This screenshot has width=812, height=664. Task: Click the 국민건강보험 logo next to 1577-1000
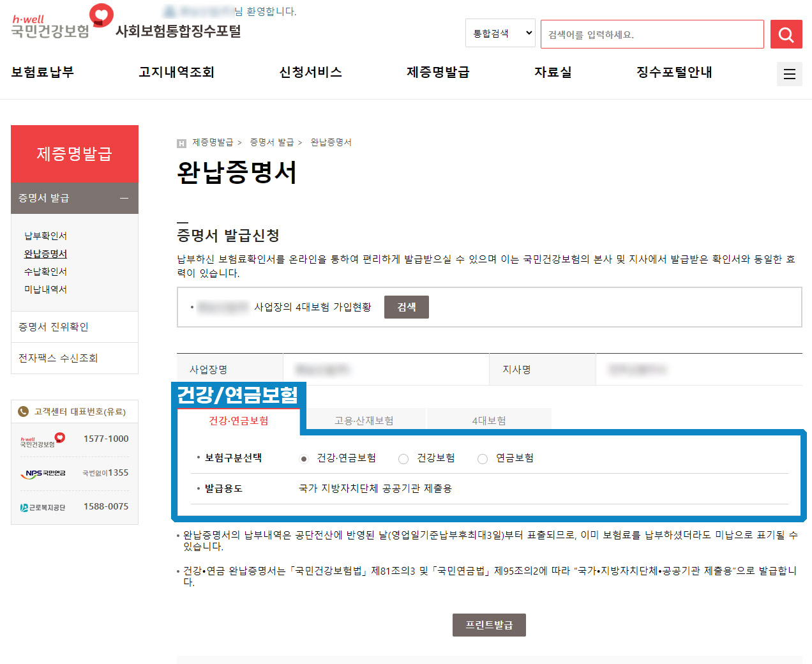click(x=43, y=439)
